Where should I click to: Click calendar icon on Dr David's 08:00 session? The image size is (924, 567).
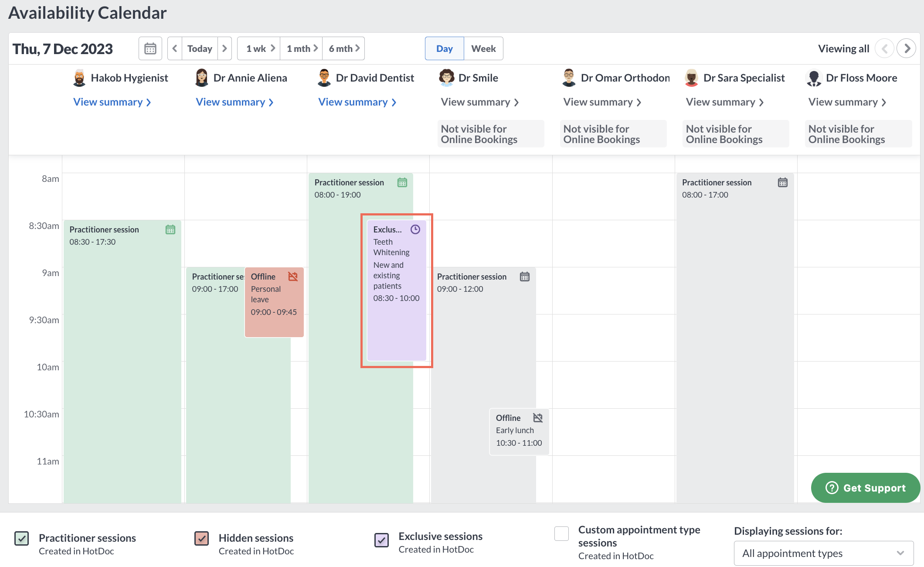pyautogui.click(x=402, y=182)
